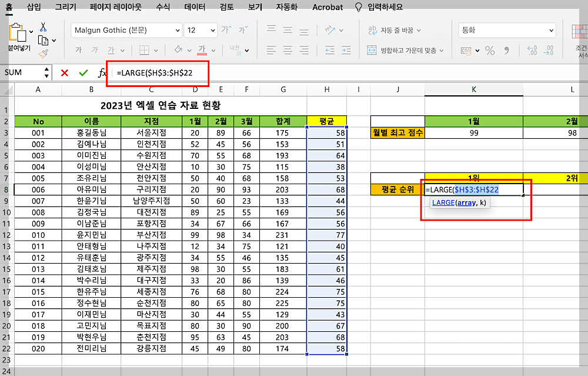Viewport: 588px width, 376px height.
Task: Click the phonetic guide (내천) icon
Action: (x=235, y=50)
